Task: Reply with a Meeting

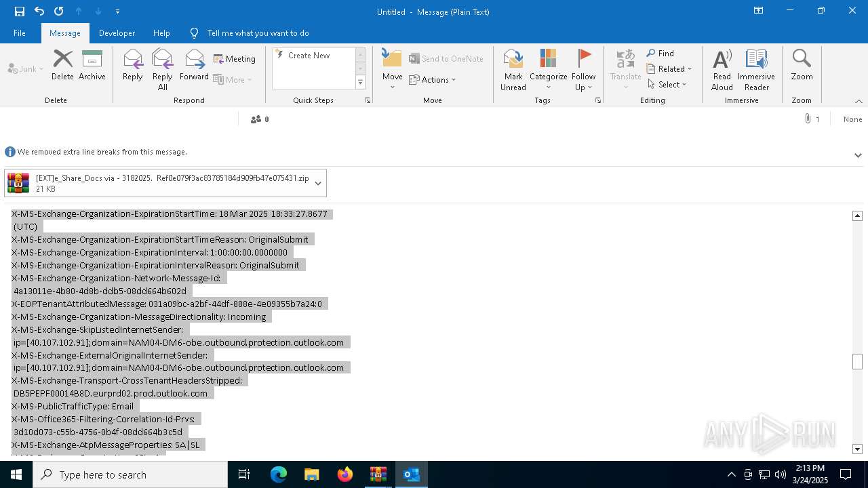Action: [x=235, y=59]
